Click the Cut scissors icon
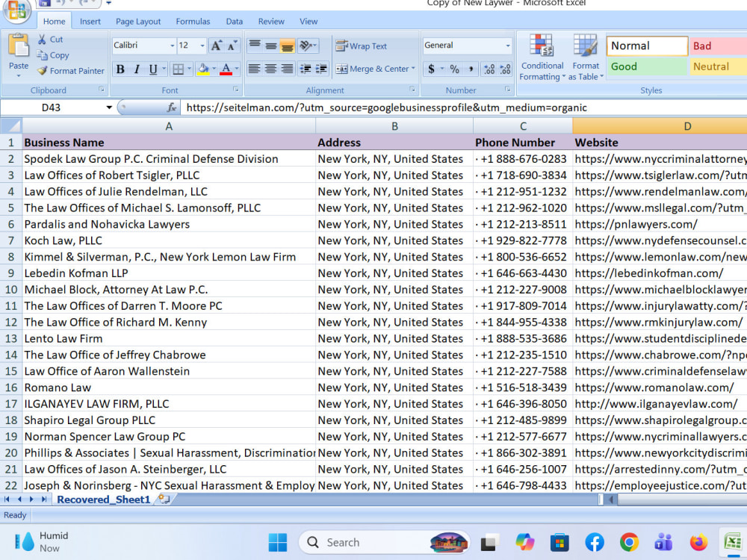The height and width of the screenshot is (560, 747). pyautogui.click(x=42, y=39)
